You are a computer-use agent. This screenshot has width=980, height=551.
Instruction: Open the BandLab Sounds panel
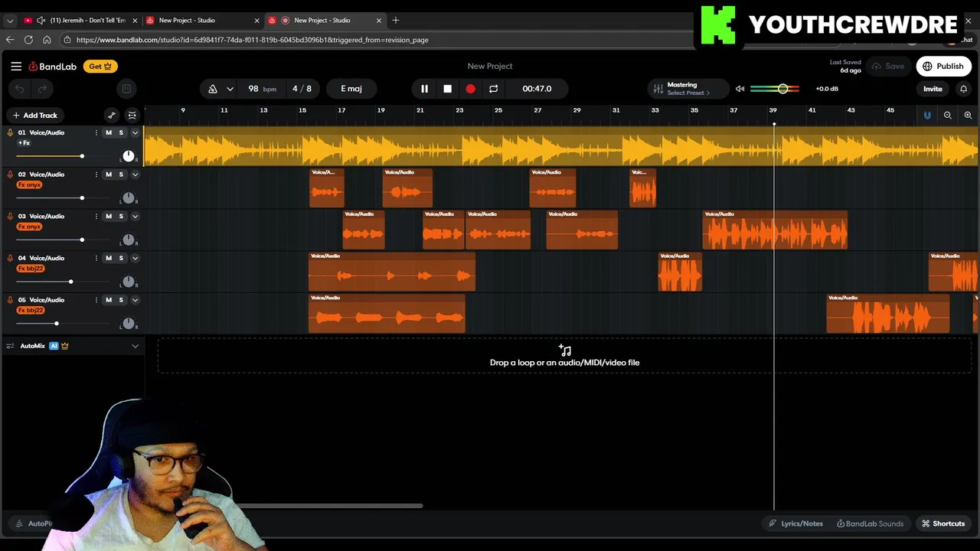tap(870, 523)
